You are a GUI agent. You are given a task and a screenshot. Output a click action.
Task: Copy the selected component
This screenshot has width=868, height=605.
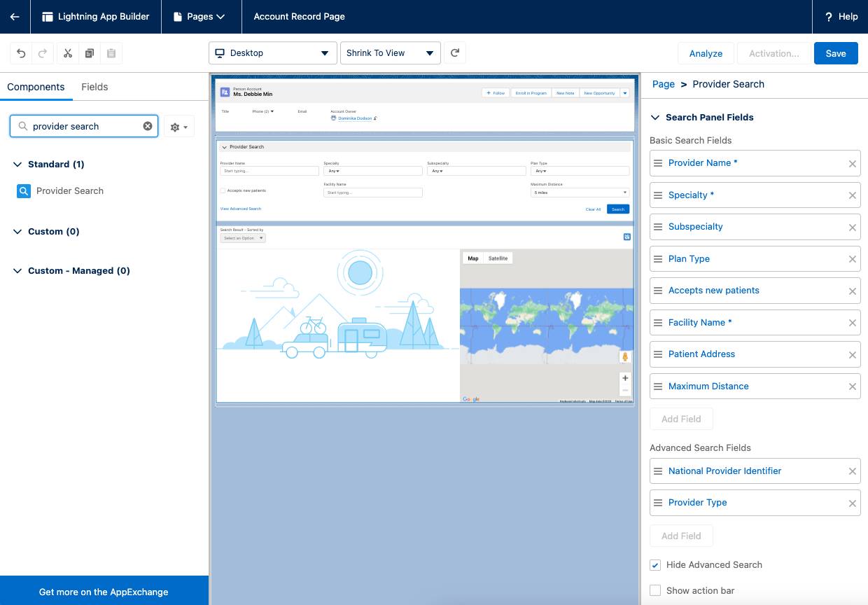coord(90,53)
